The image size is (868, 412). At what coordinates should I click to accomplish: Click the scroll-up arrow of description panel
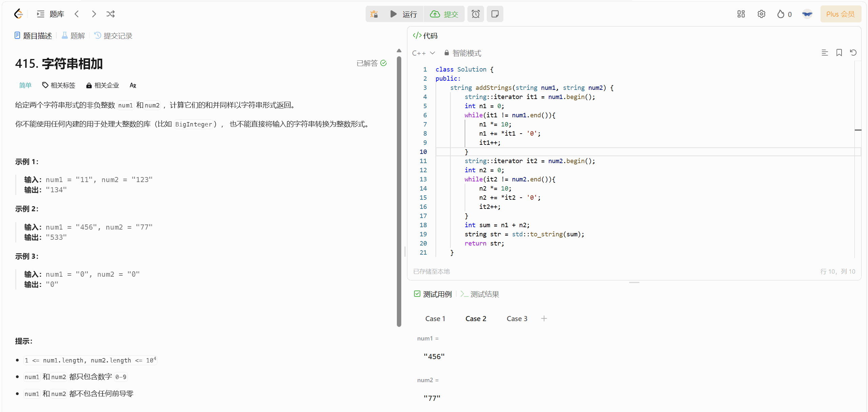[x=399, y=51]
